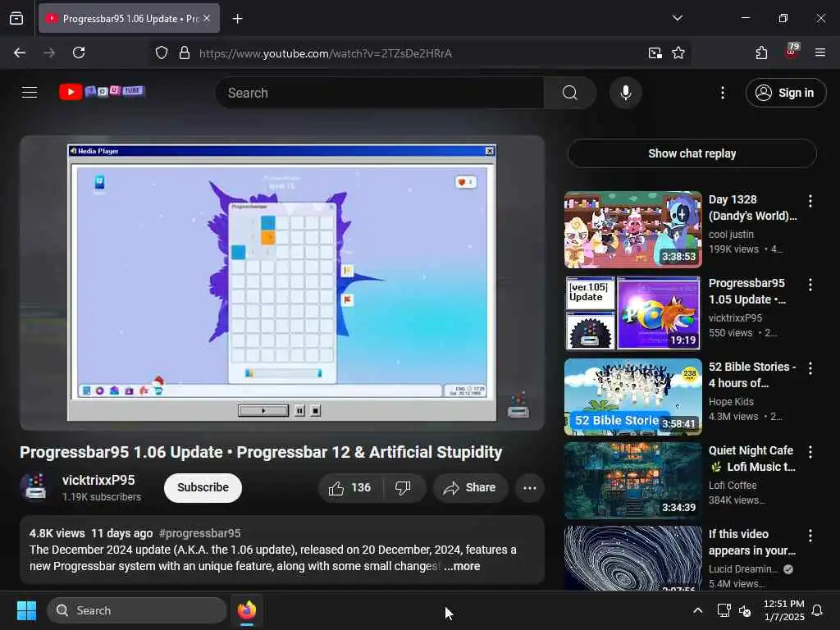
Task: Open options menu for Day 1328 video
Action: point(810,201)
